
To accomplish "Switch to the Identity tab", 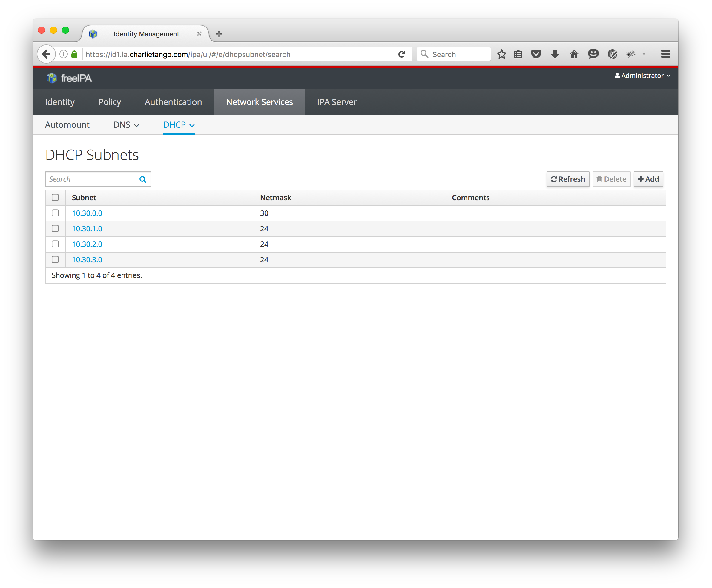I will point(60,102).
